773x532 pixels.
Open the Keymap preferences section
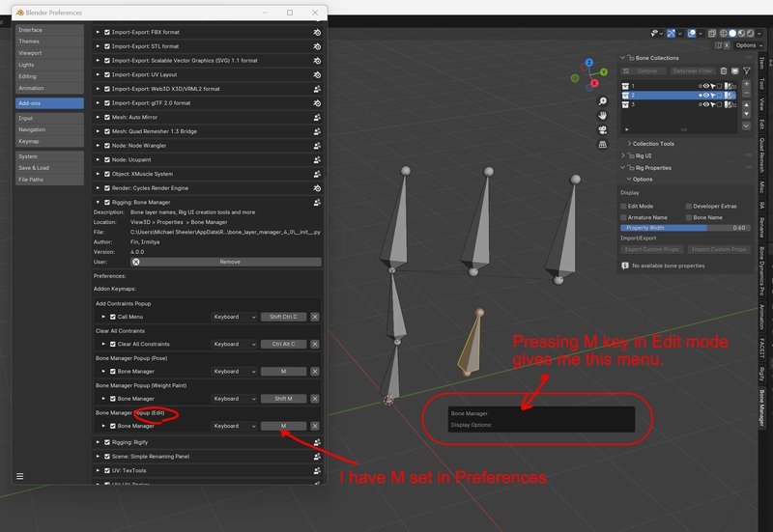coord(49,141)
